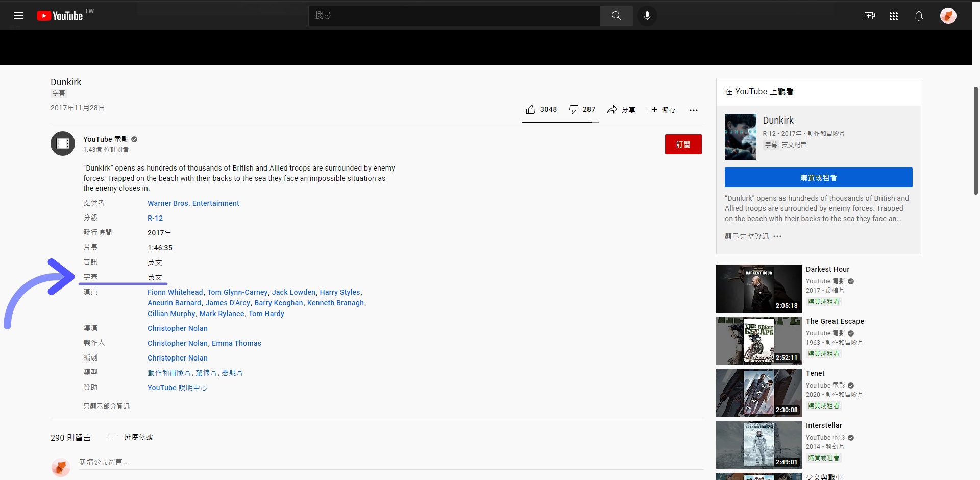
Task: Collapse description with 只顯示部分資訊
Action: 107,406
